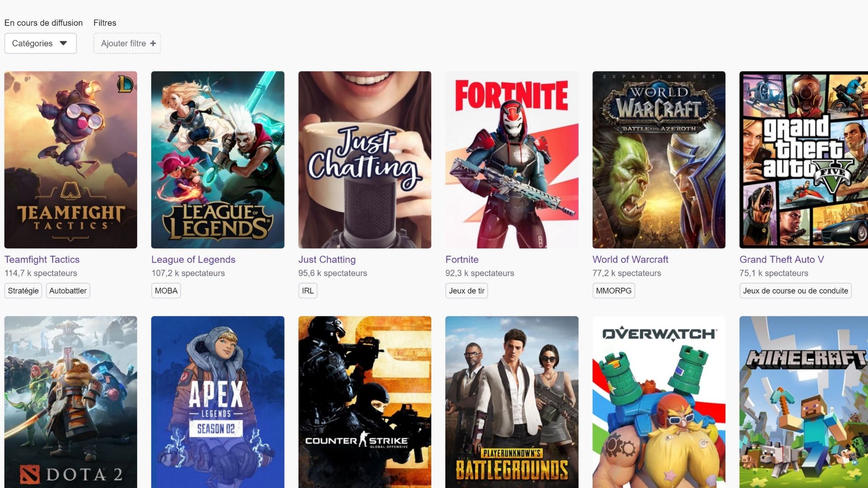The image size is (868, 488).
Task: Select the IRL tag
Action: [x=308, y=291]
